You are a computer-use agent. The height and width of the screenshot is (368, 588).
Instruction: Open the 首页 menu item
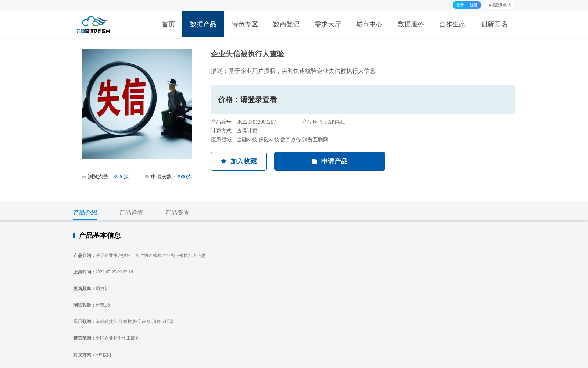168,24
